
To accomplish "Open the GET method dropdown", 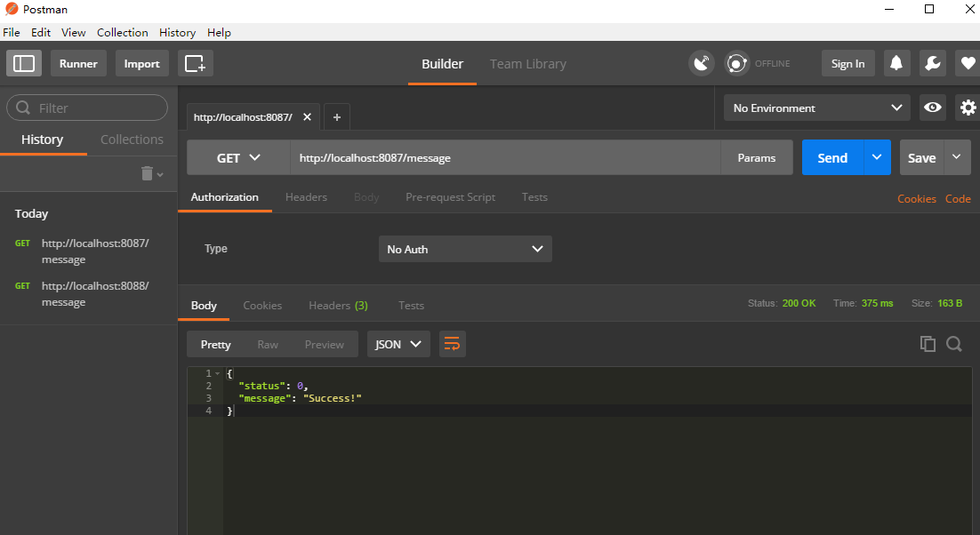I will 238,158.
